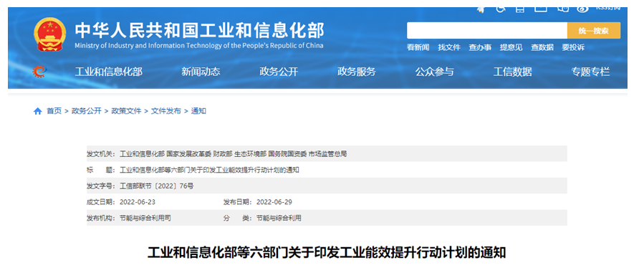Click the red gear icon beside 工业和信息化部

[40, 72]
